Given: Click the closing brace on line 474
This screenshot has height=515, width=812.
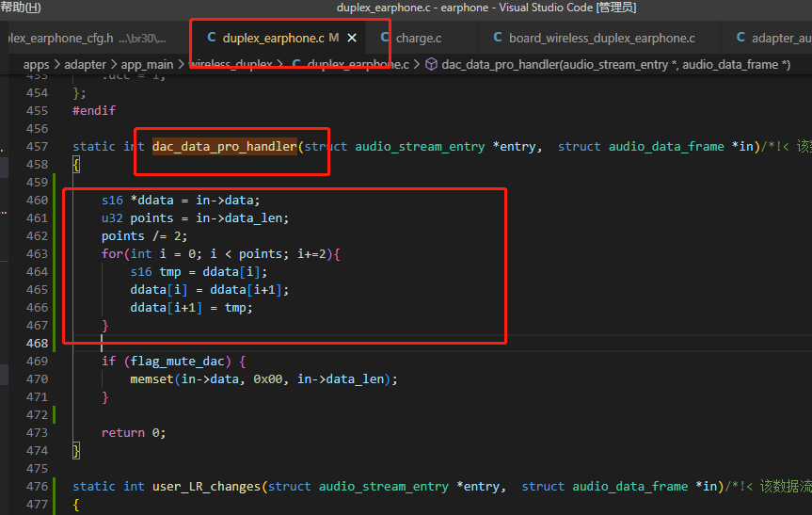Looking at the screenshot, I should coord(76,451).
